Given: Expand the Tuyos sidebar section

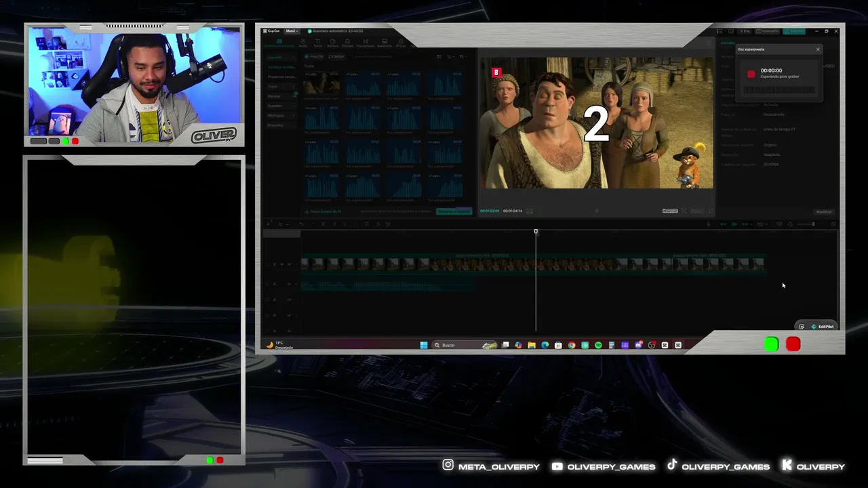Looking at the screenshot, I should (280, 87).
